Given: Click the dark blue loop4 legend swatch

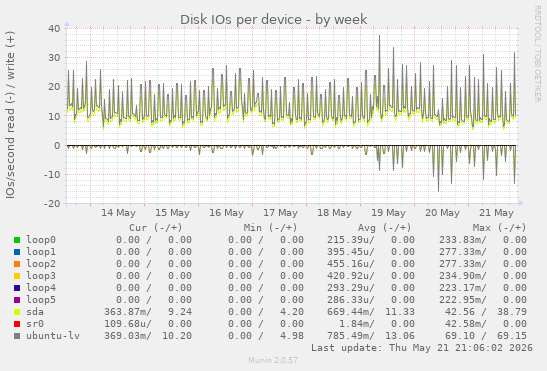Looking at the screenshot, I should tap(17, 288).
